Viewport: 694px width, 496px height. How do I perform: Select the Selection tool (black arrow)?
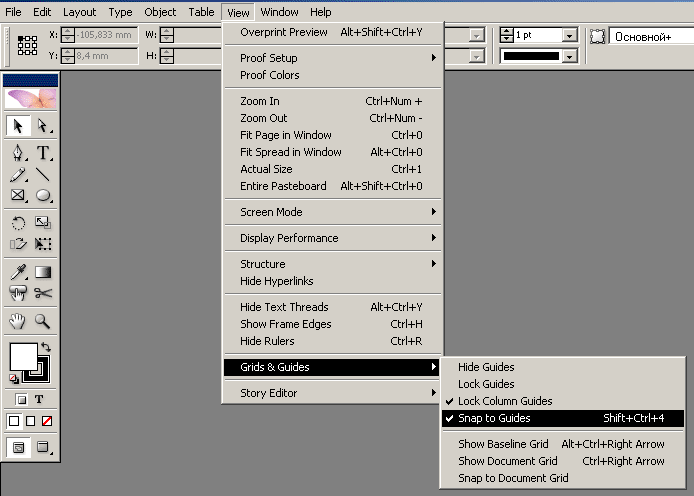pos(18,126)
